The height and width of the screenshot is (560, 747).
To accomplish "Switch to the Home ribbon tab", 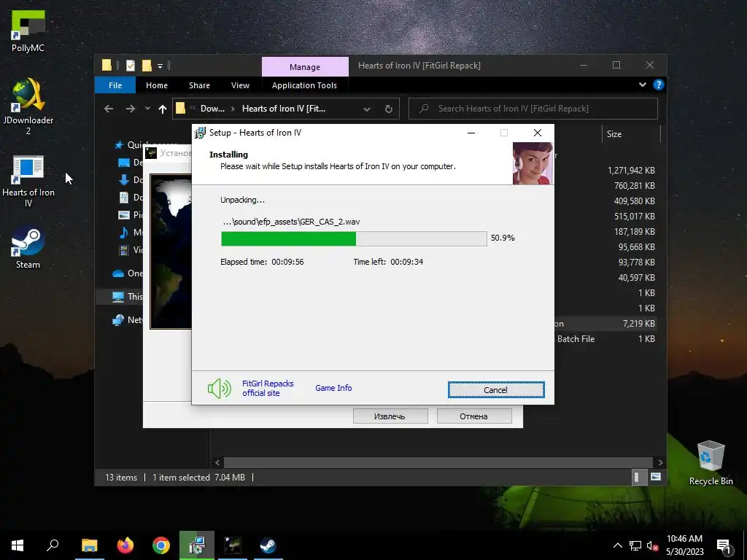I will (157, 85).
